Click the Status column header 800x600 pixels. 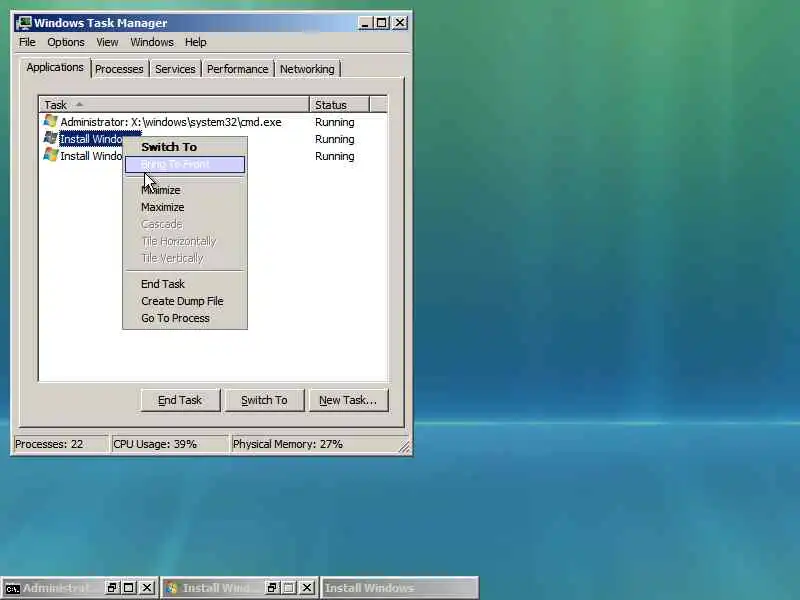pyautogui.click(x=339, y=105)
